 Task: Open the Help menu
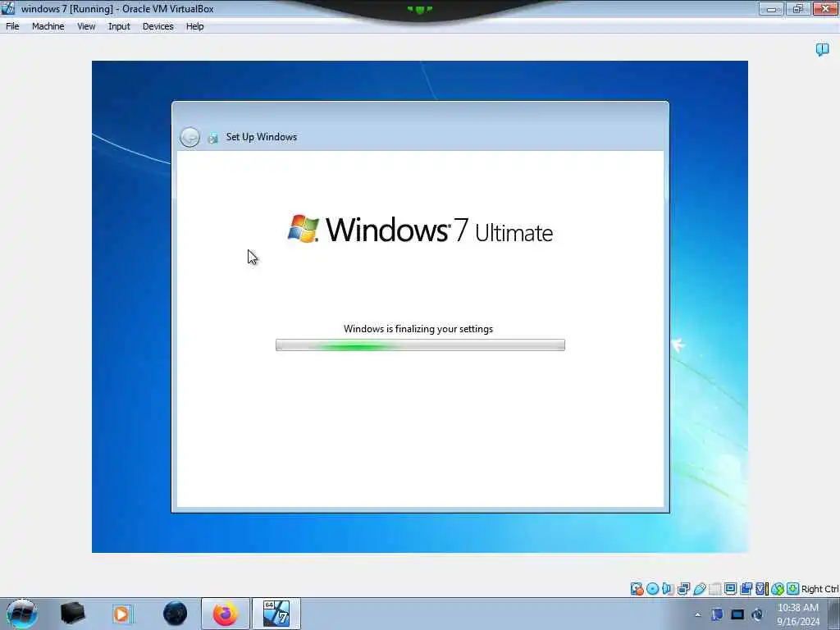click(194, 26)
